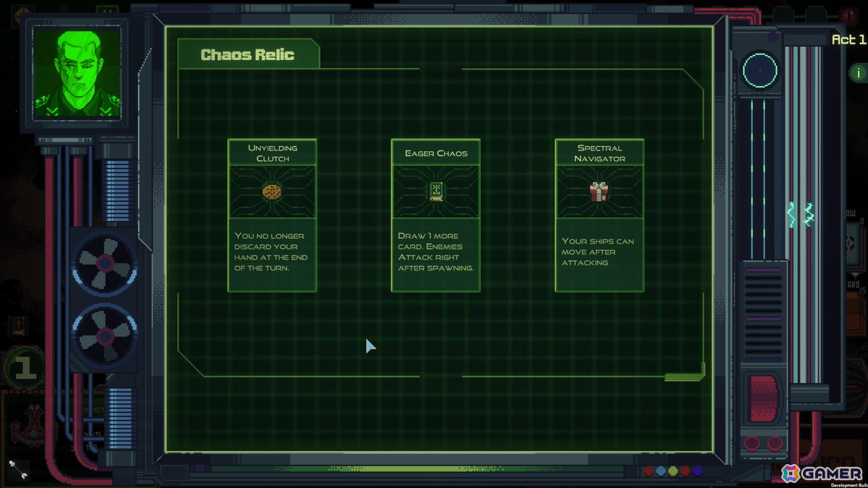868x488 pixels.
Task: Click the blue indicator dot on bottom bar
Action: click(x=661, y=471)
